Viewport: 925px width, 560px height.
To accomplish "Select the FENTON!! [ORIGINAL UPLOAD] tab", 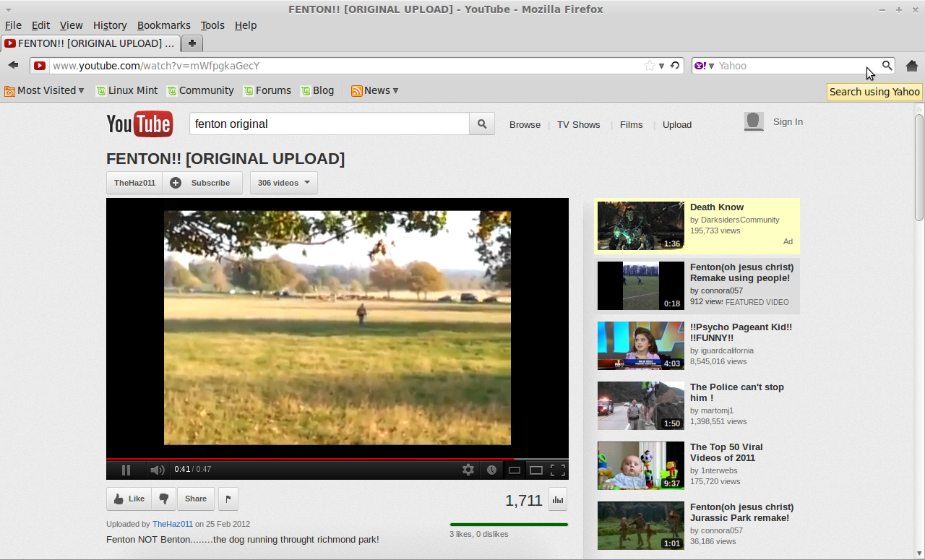I will click(90, 43).
